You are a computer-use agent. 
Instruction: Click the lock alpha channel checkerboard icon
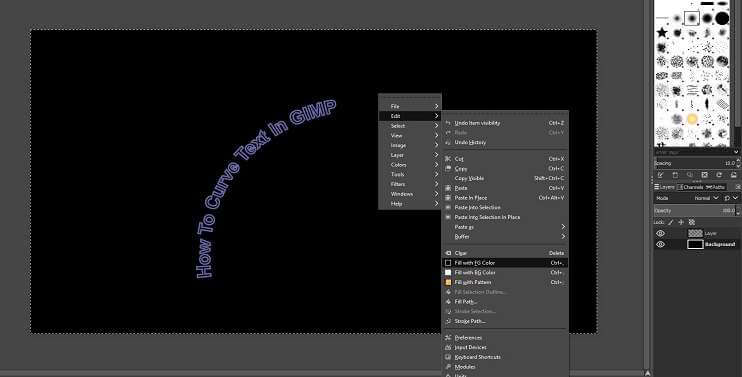pyautogui.click(x=692, y=222)
